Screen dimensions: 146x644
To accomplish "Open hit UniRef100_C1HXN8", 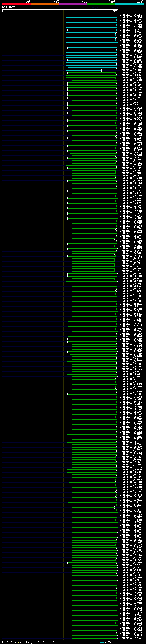I will pos(131,603).
